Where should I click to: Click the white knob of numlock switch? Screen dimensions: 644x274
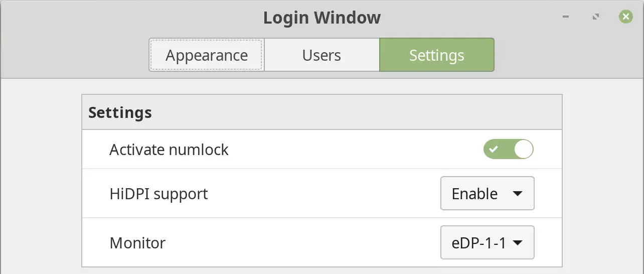tap(524, 150)
